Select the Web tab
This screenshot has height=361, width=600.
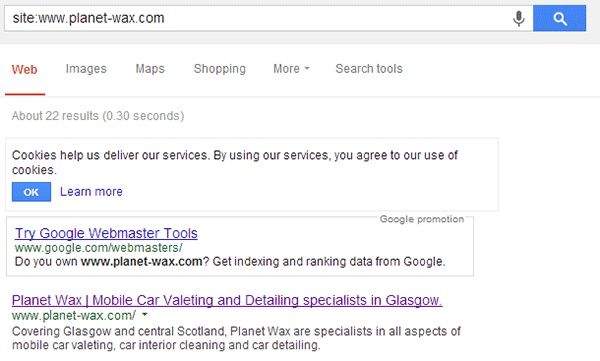click(x=24, y=70)
